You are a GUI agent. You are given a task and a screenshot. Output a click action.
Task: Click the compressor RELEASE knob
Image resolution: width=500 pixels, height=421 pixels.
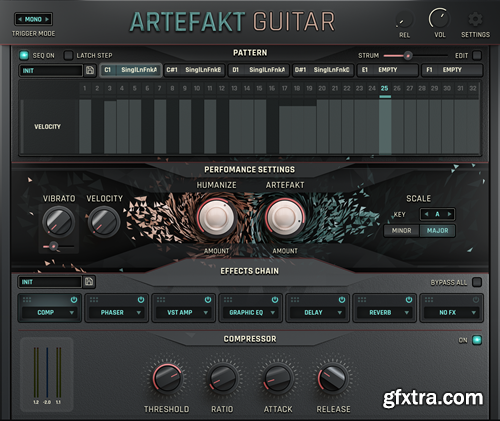[333, 378]
